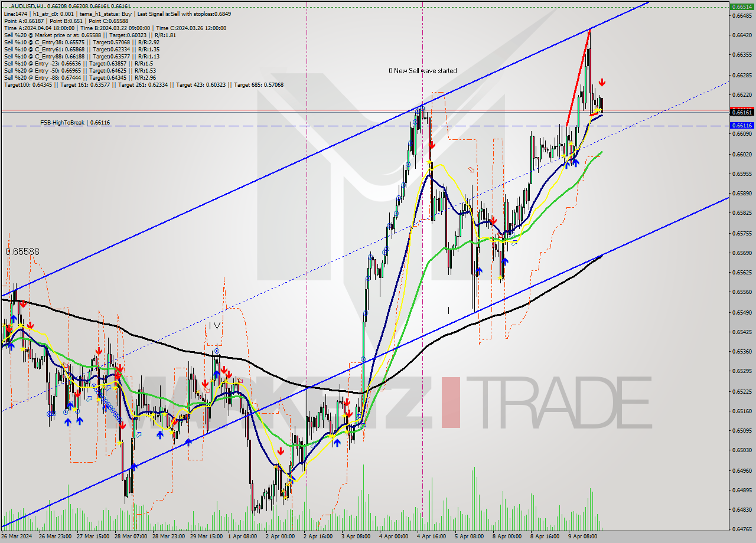756x543 pixels.
Task: Click the '2 Apr 00:00' time label
Action: click(x=280, y=537)
